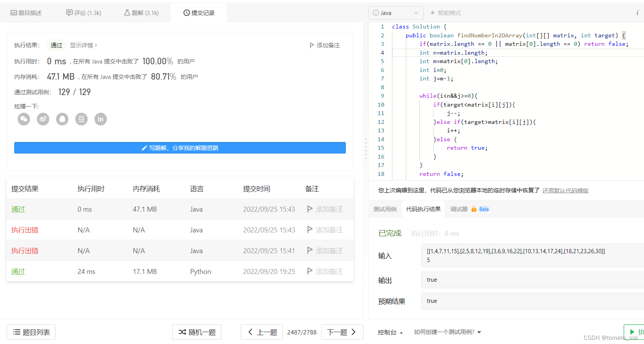Viewport: 644px width, 344px height.
Task: Open the 调试器 debugger tab
Action: pos(459,209)
